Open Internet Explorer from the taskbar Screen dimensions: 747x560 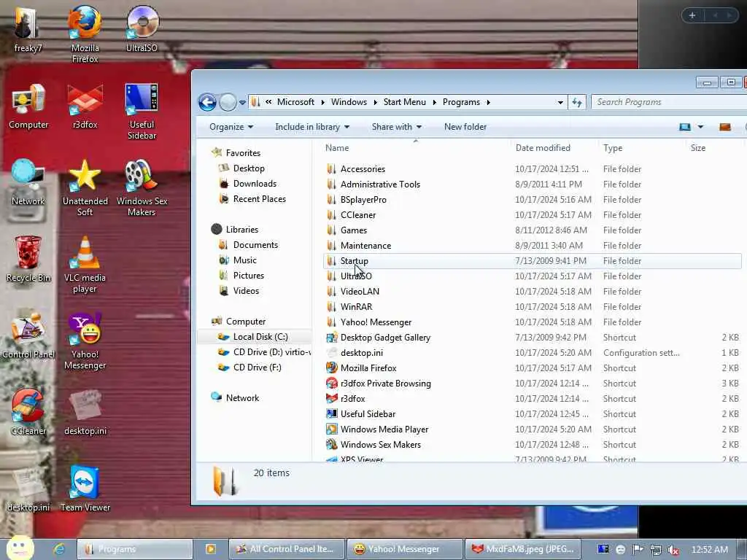point(59,549)
